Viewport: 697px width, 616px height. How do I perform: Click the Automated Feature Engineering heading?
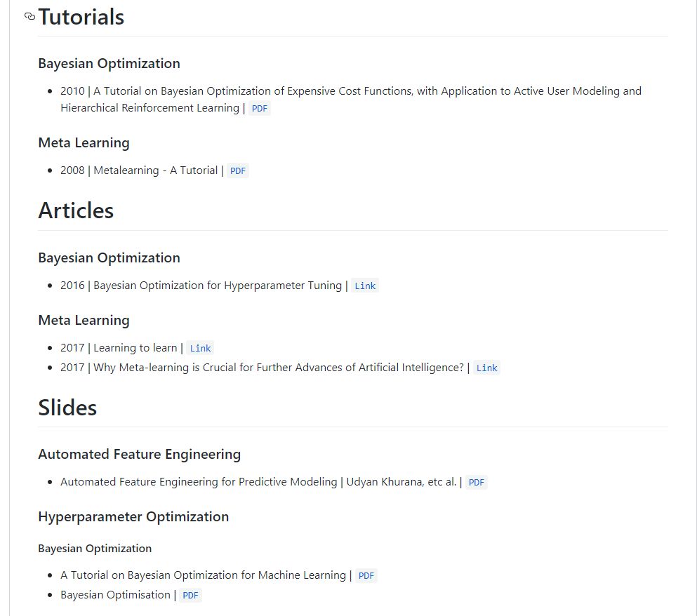pyautogui.click(x=139, y=454)
